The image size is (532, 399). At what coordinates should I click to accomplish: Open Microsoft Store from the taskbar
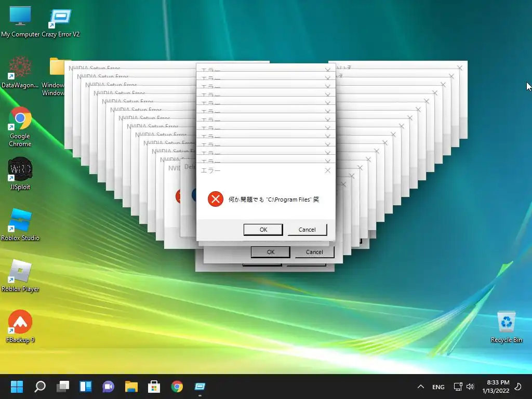pos(154,387)
